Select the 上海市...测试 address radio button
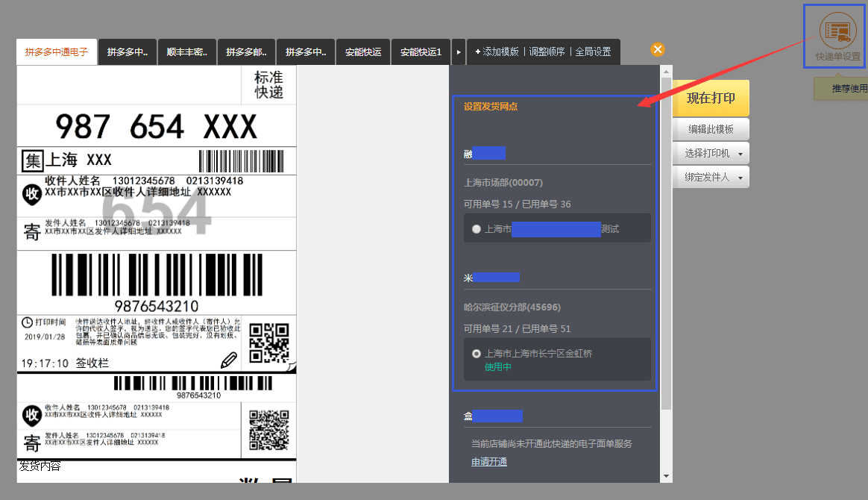The width and height of the screenshot is (868, 500). click(x=476, y=228)
